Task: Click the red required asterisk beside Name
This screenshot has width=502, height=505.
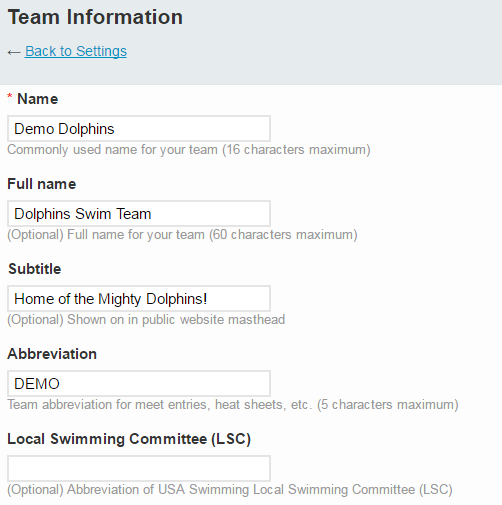Action: [10, 97]
